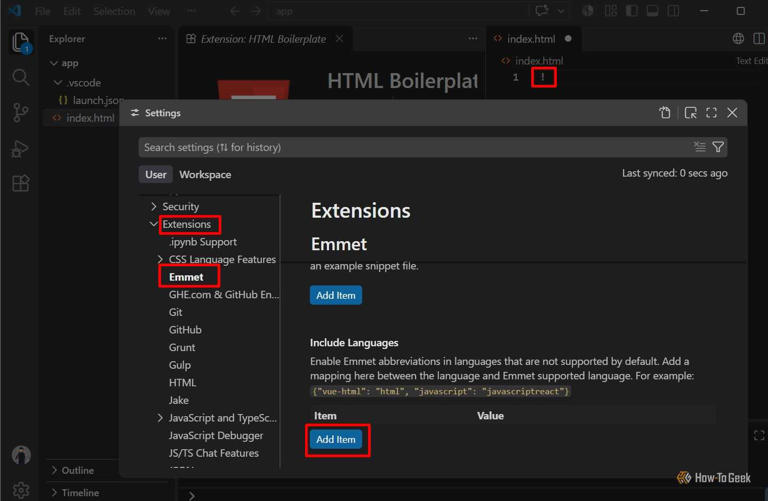Viewport: 768px width, 501px height.
Task: Toggle the bottom panel icon
Action: point(652,11)
